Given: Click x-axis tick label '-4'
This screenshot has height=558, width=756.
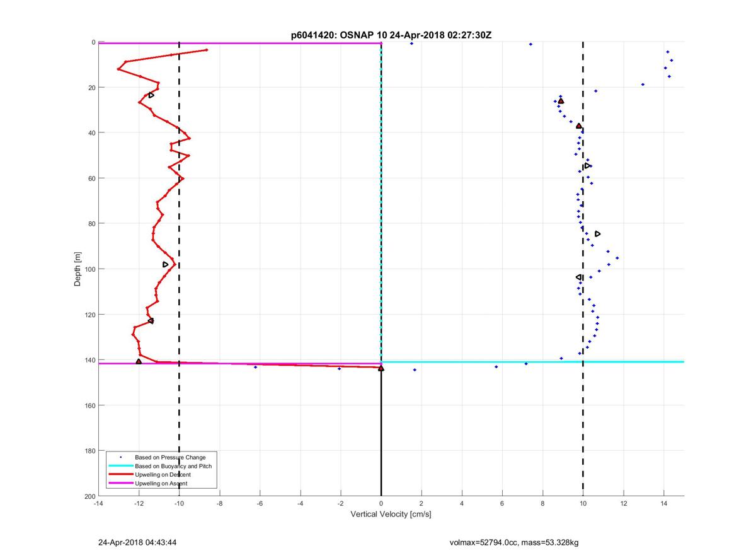Looking at the screenshot, I should 300,503.
